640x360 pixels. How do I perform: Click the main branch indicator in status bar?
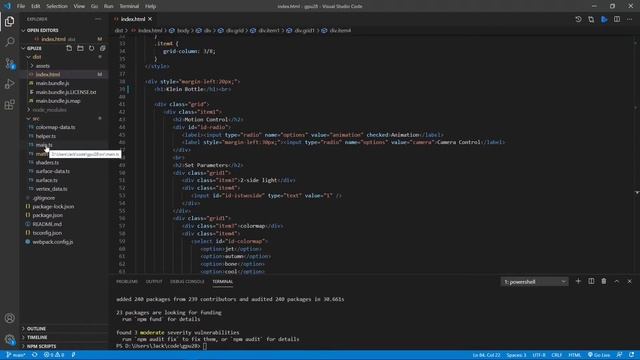pyautogui.click(x=16, y=355)
